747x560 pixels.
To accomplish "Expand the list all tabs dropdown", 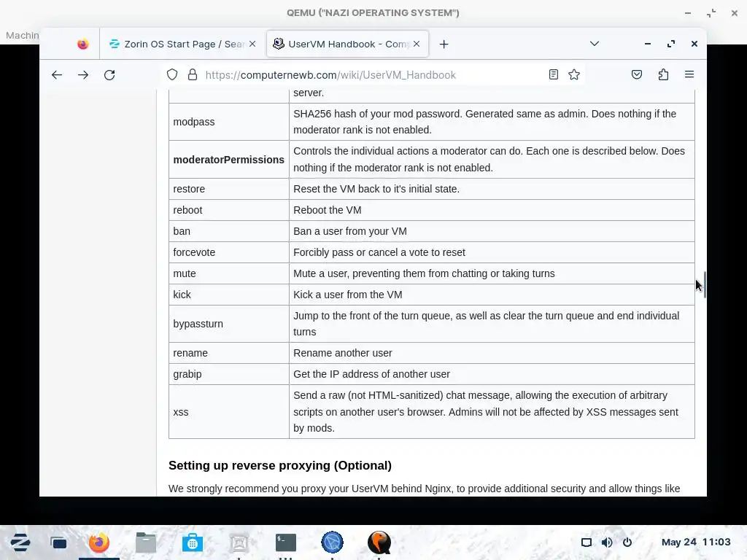I will click(594, 44).
